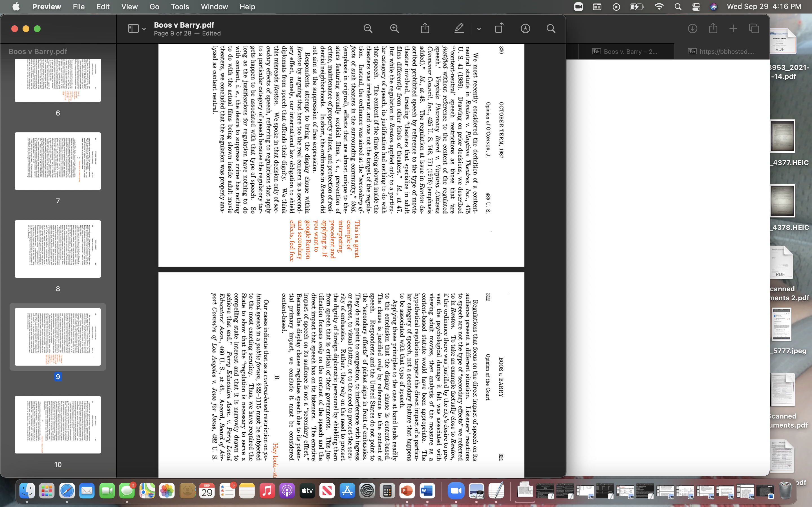Show the Markup toolbar
812x507 pixels.
[525, 28]
